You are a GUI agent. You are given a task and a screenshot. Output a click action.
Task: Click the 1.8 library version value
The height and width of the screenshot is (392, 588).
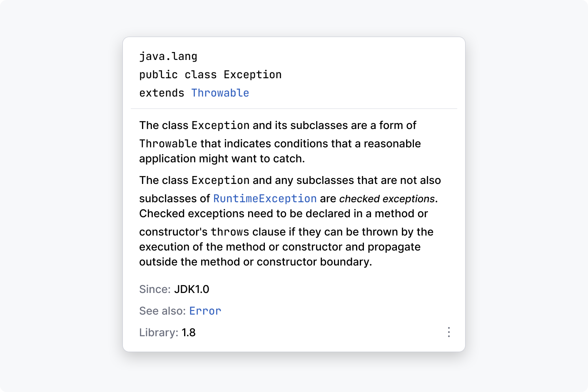[x=189, y=332]
